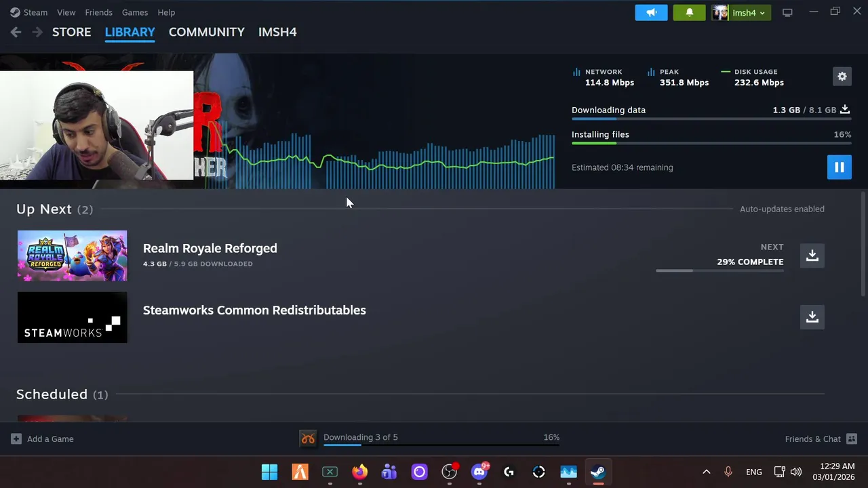868x488 pixels.
Task: Open the View menu
Action: pos(66,12)
